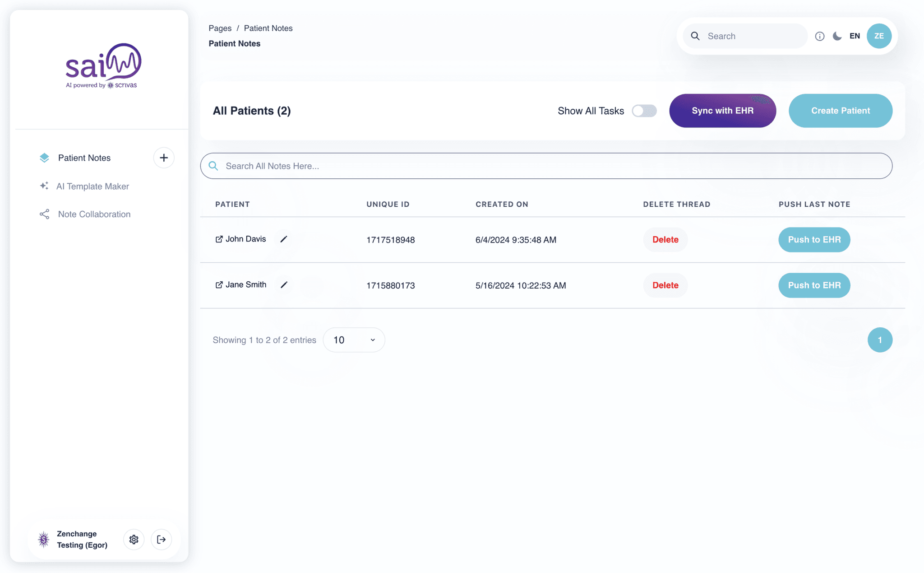Log out using the sign-out icon
This screenshot has height=573, width=924.
[161, 539]
